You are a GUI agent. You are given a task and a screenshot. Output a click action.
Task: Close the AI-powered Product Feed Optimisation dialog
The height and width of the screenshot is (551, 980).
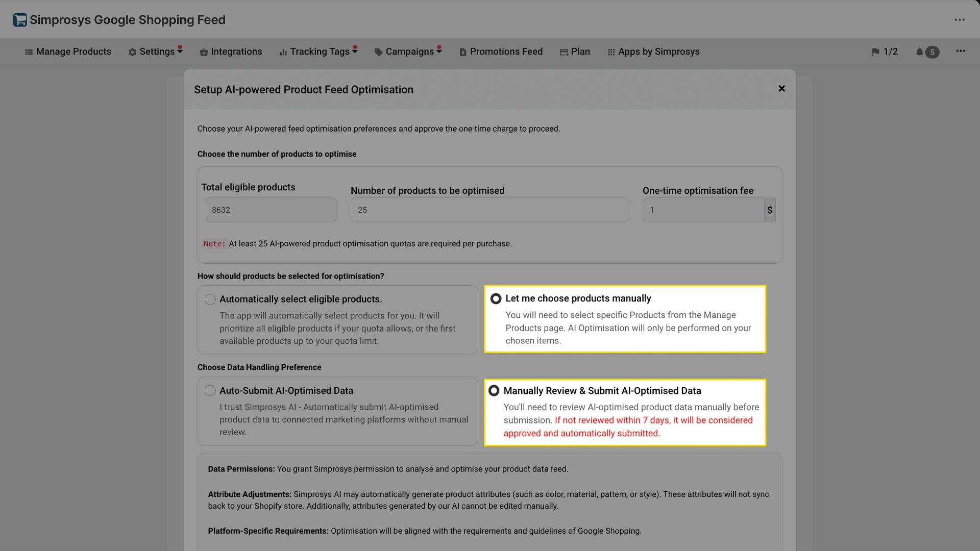[782, 88]
